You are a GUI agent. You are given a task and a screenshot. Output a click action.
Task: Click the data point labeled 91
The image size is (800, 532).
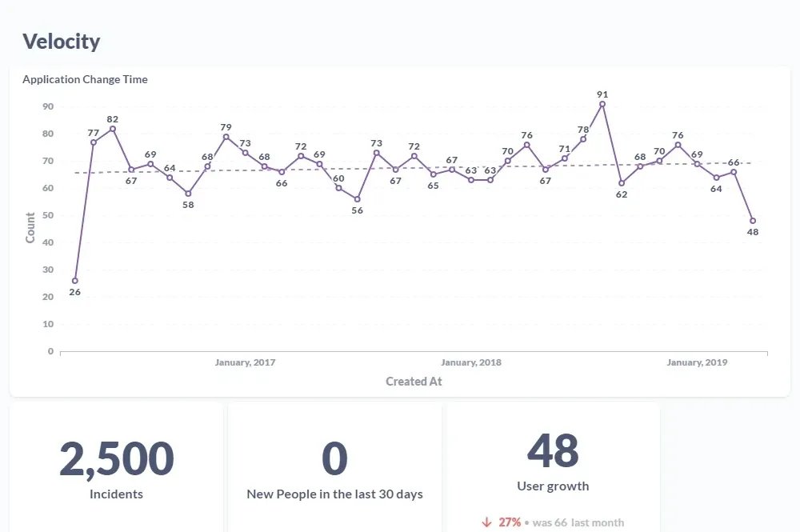point(602,104)
